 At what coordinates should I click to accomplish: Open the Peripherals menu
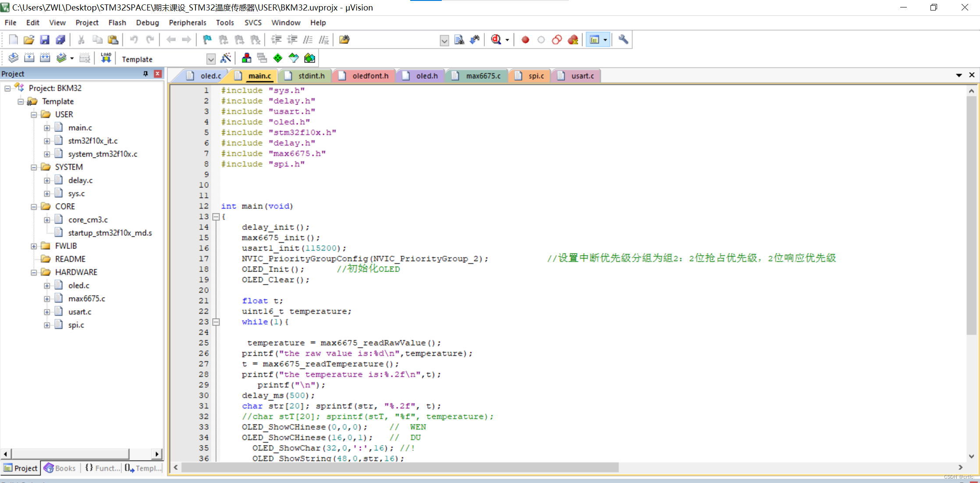point(187,22)
